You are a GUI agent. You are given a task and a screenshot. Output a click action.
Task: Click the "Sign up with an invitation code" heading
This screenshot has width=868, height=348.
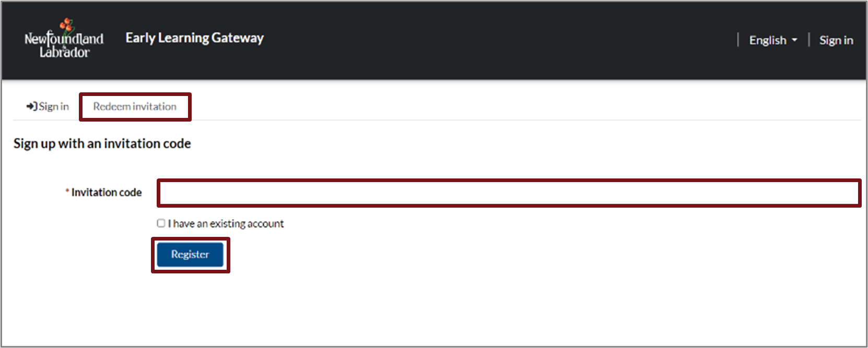[102, 143]
